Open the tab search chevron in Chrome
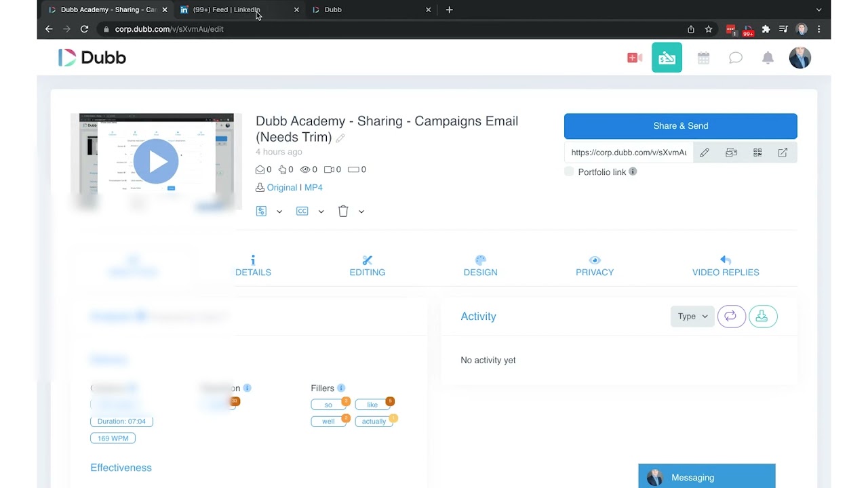Screen dimensions: 868x488 (x=818, y=9)
